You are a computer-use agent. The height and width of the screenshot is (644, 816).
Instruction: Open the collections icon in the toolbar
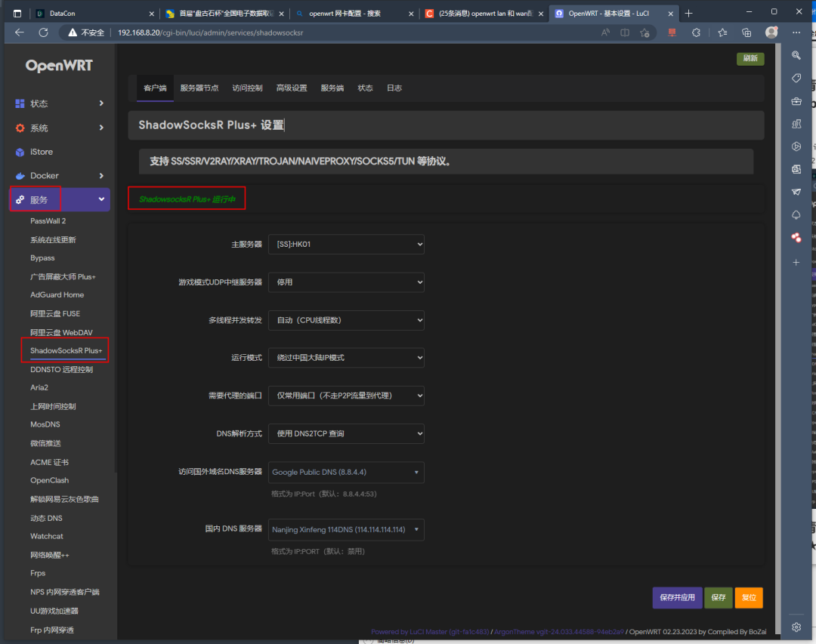coord(746,32)
